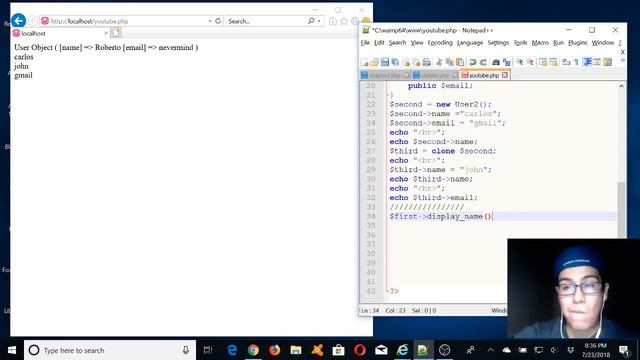
Task: Click the Notepad++ vertical scrollbar thumb
Action: point(621,209)
